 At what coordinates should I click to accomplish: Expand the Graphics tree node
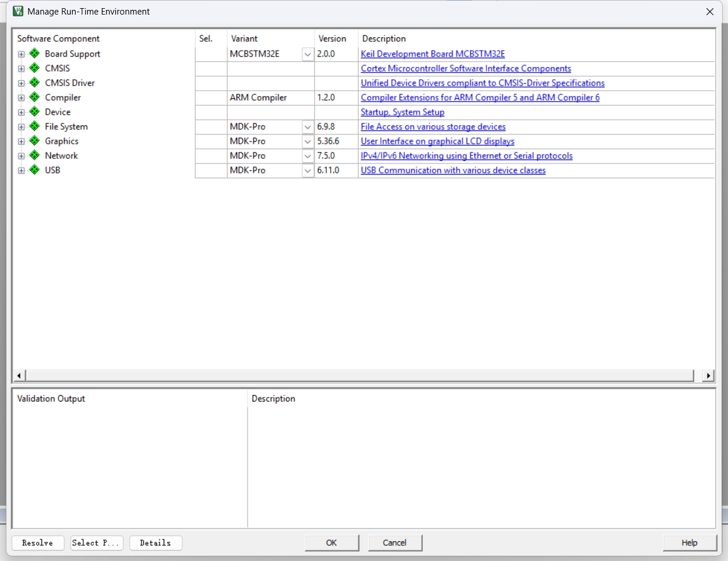(22, 141)
